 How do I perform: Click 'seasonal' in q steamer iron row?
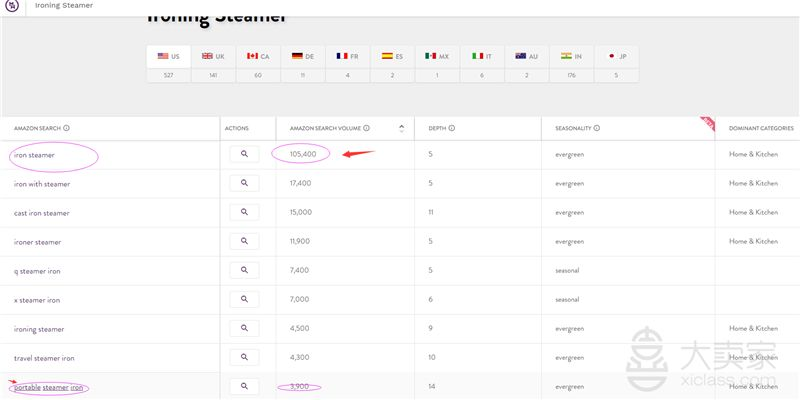pos(567,270)
